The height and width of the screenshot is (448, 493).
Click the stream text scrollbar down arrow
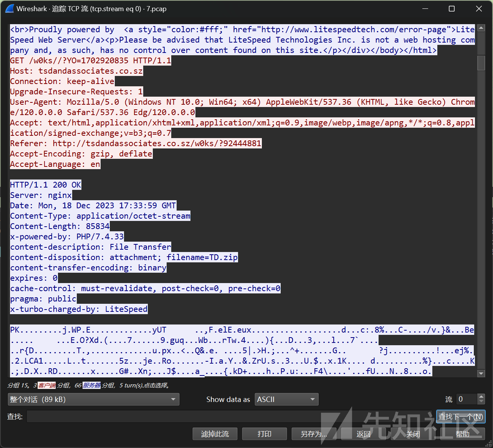[481, 373]
